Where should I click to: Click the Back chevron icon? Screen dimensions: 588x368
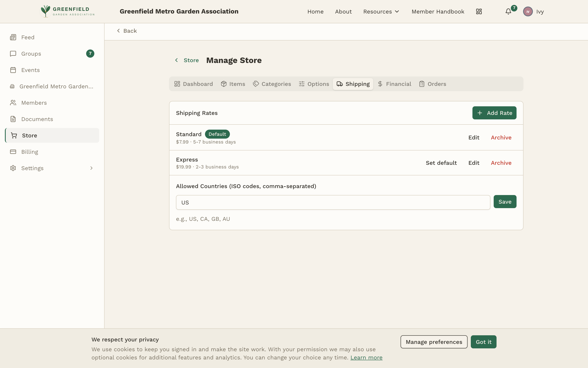pyautogui.click(x=118, y=31)
